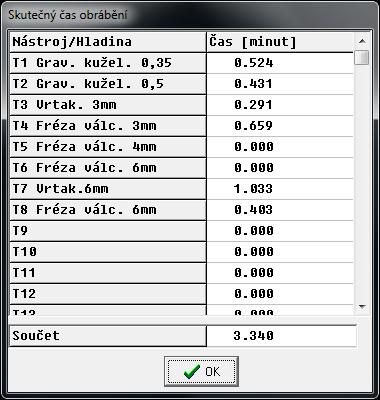
Task: Click time value 0.403
Action: 253,210
